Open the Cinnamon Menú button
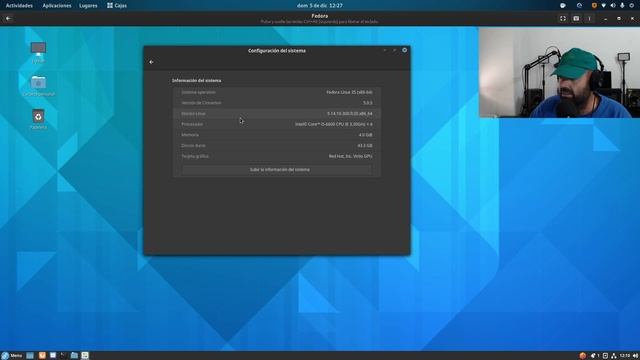640x360 pixels. click(11, 356)
